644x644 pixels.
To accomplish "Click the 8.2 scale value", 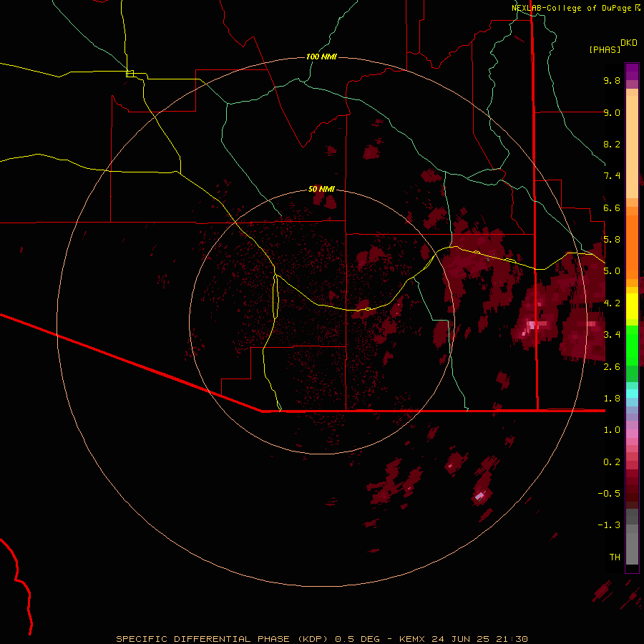I will (x=612, y=144).
